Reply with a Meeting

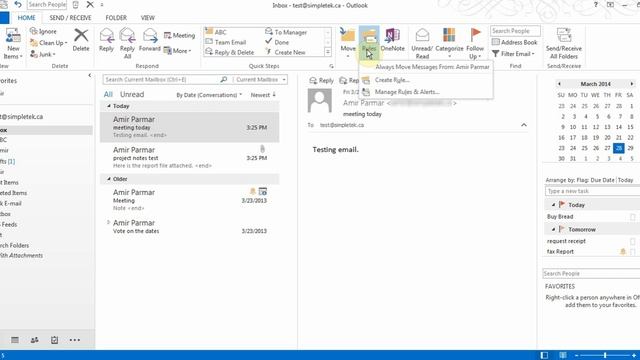[179, 36]
